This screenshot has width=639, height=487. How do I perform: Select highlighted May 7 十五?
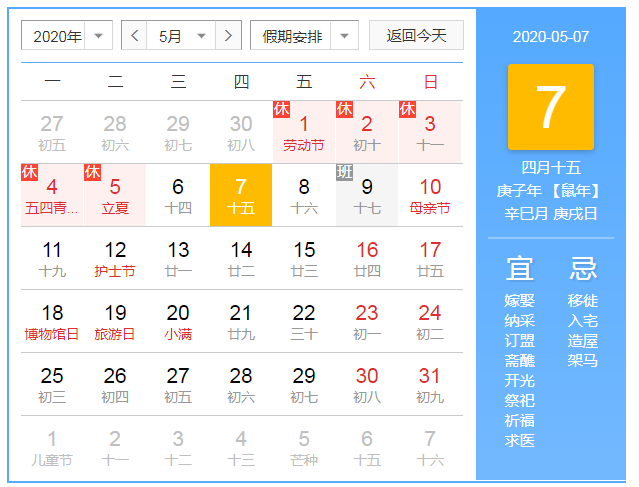[241, 195]
